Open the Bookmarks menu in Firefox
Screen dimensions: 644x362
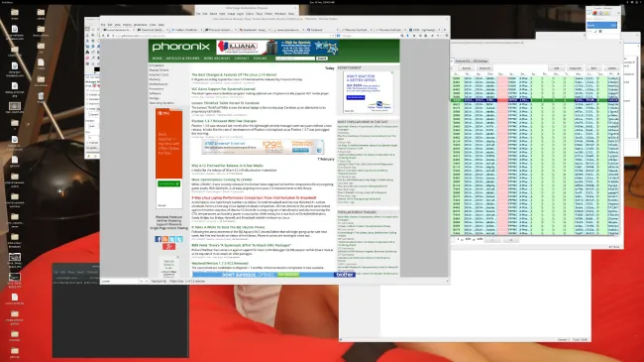pos(141,25)
